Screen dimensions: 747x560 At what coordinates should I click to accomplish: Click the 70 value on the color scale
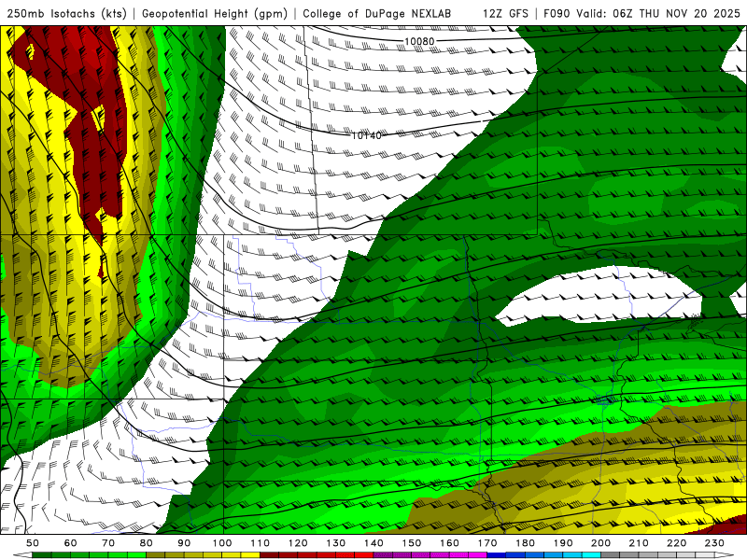pyautogui.click(x=108, y=543)
